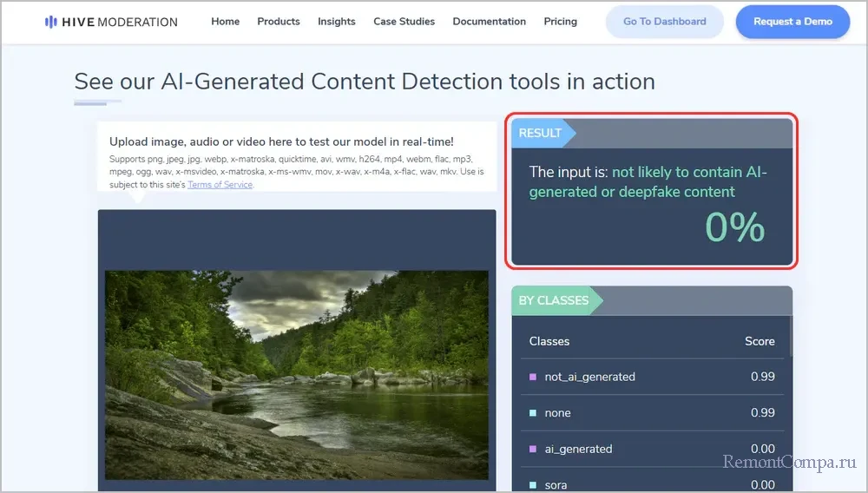Screen dimensions: 868x493
Task: Click the purple ai_generated class marker
Action: point(533,449)
